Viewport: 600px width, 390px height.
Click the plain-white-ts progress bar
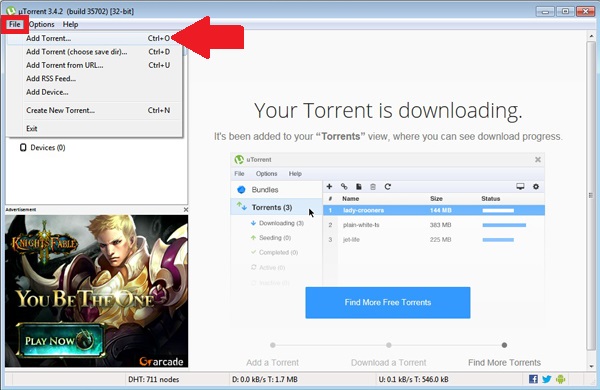(504, 225)
